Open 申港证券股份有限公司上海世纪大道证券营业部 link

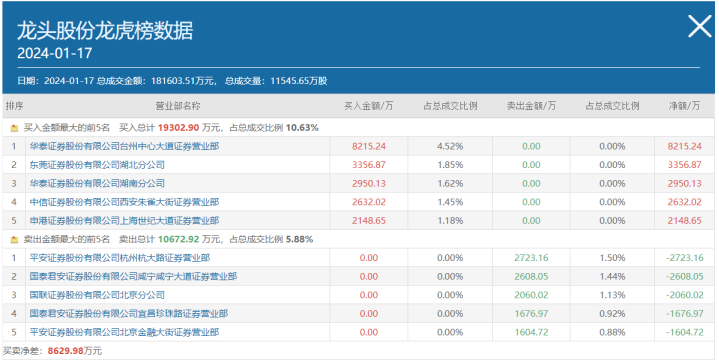124,221
